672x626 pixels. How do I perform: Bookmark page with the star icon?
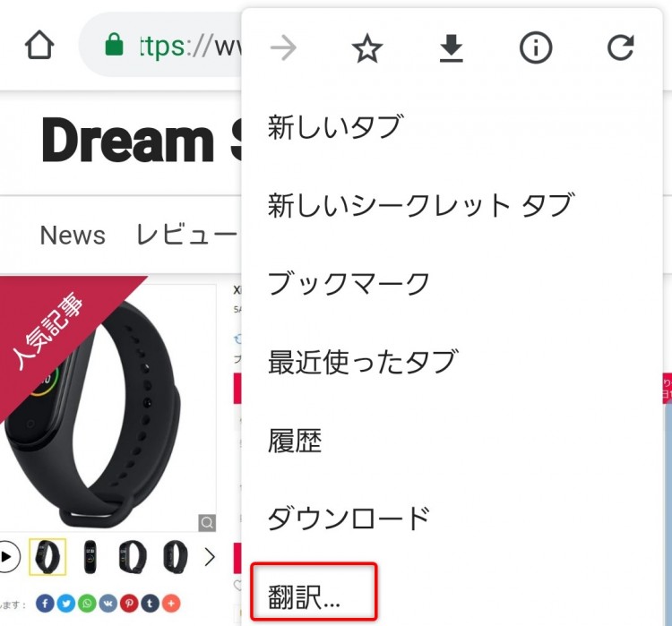366,48
